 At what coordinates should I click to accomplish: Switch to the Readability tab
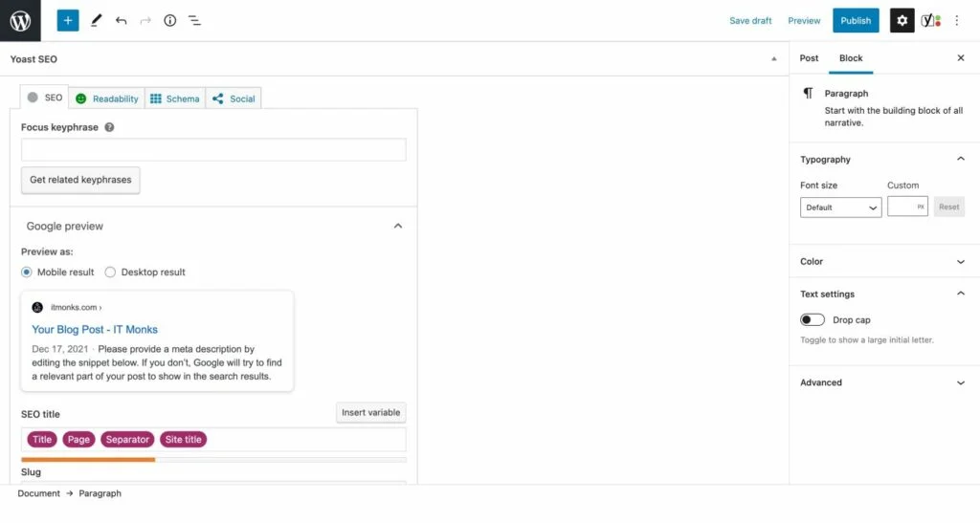[107, 98]
